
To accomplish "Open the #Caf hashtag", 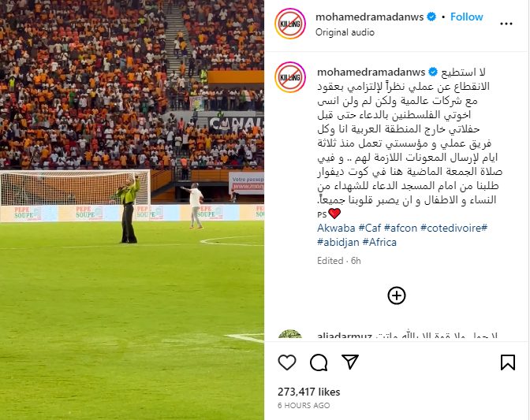I will click(x=369, y=228).
